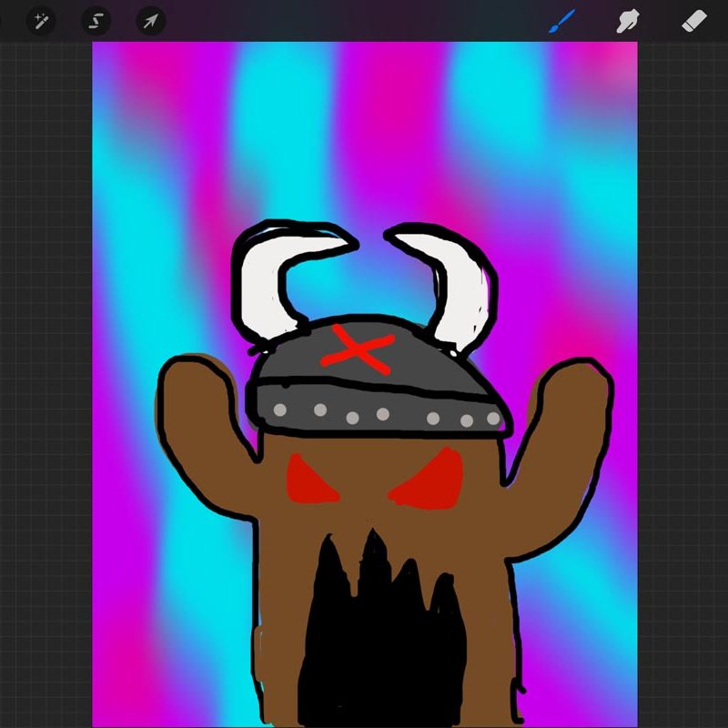Open the Adjustments magic wand menu
Image resolution: width=728 pixels, height=728 pixels.
click(x=41, y=21)
